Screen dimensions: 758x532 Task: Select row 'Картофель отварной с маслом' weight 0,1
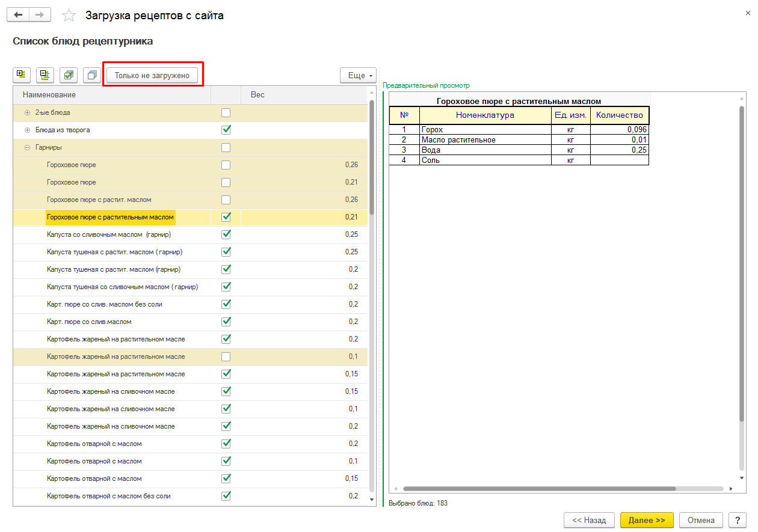(190, 461)
